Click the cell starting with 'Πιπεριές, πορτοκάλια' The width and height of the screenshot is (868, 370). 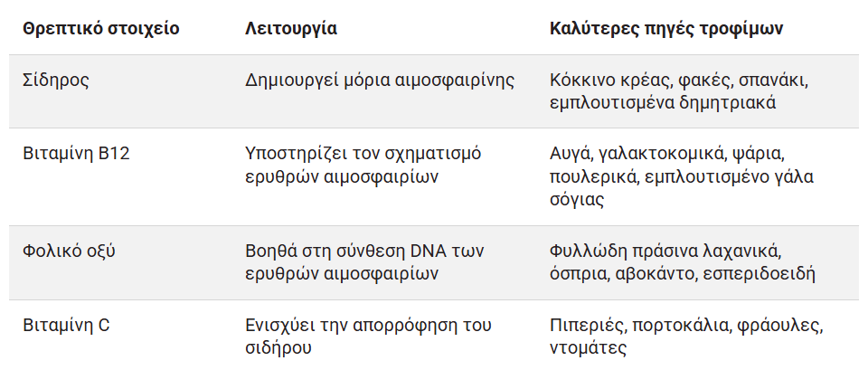[x=686, y=335]
